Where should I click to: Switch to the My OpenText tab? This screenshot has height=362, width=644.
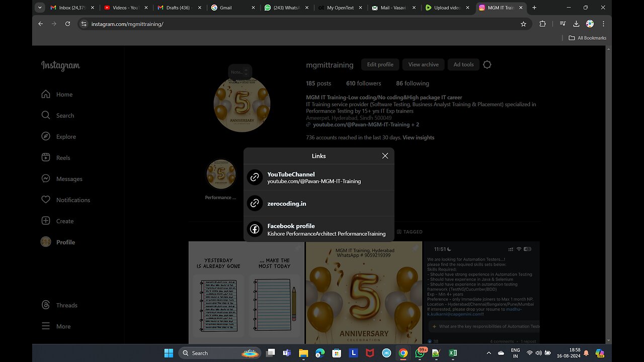pos(340,8)
